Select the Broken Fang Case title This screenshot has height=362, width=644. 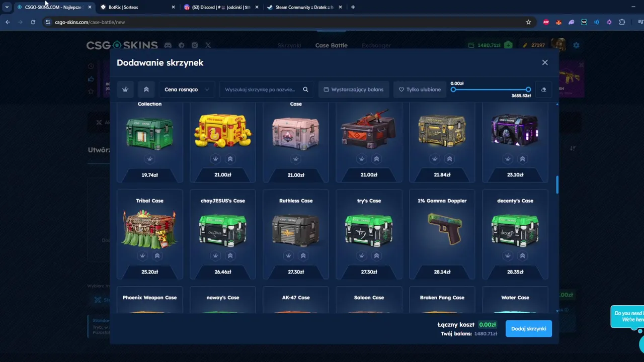[442, 298]
